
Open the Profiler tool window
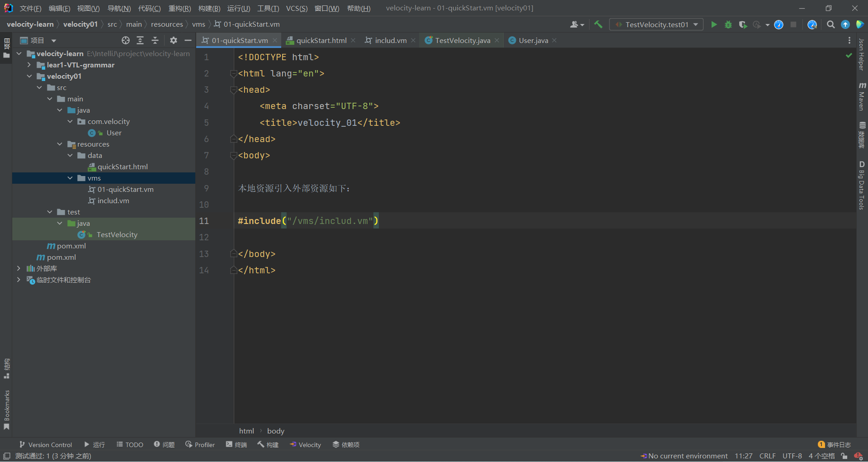tap(200, 445)
